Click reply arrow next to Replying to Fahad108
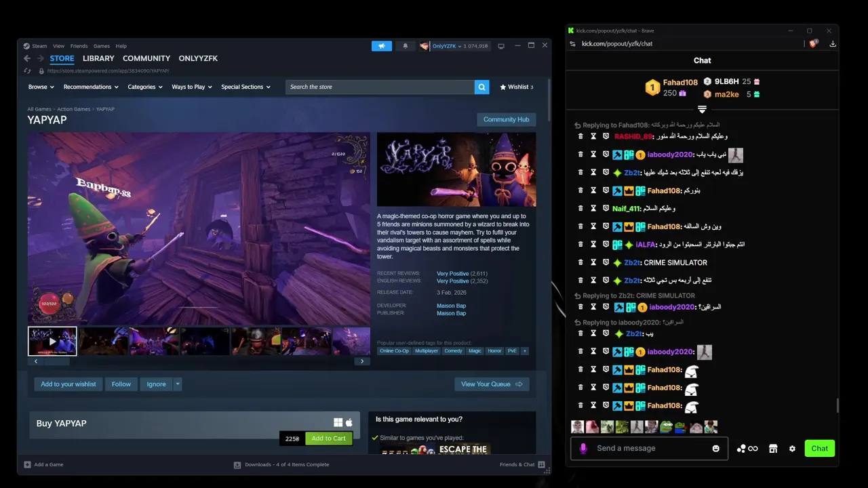The image size is (868, 488). 578,125
